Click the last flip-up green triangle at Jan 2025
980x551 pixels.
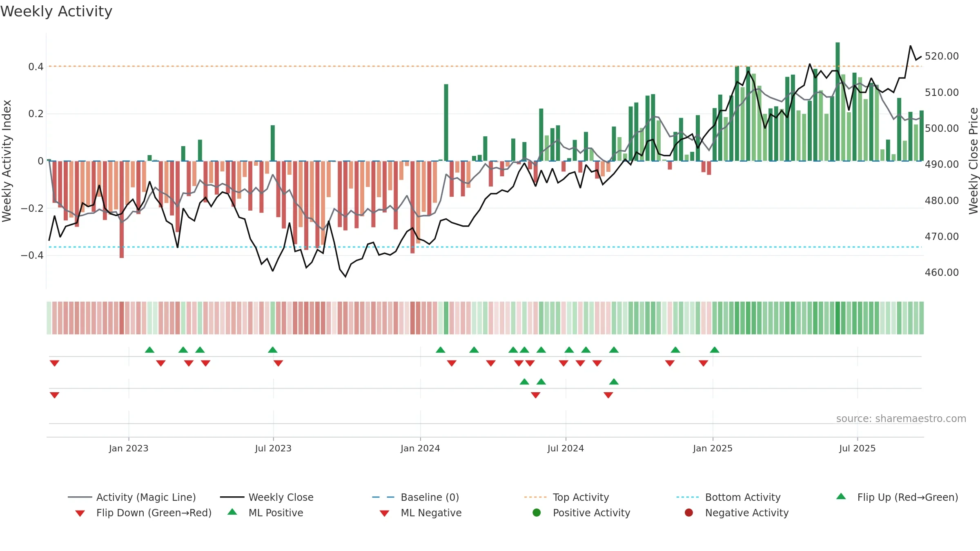click(715, 350)
